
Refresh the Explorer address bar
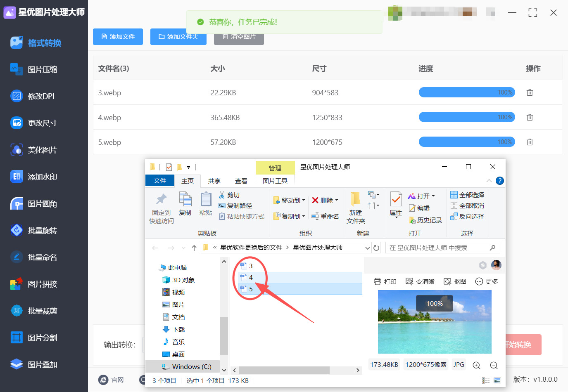tap(376, 248)
